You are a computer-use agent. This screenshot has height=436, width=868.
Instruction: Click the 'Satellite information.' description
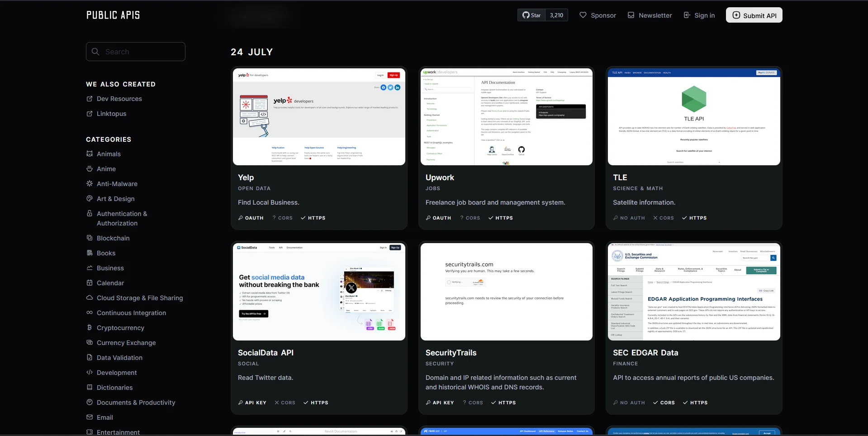[644, 202]
